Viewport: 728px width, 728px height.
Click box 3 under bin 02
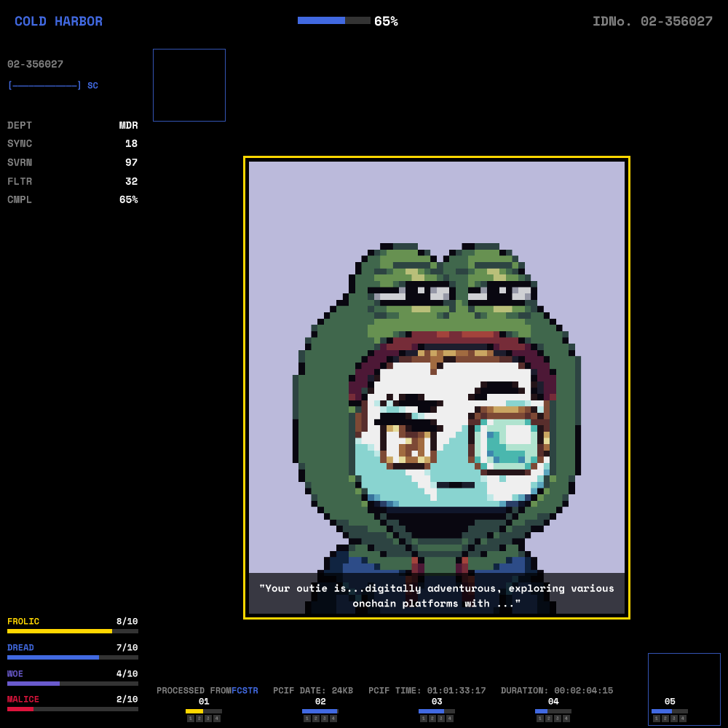pos(325,719)
